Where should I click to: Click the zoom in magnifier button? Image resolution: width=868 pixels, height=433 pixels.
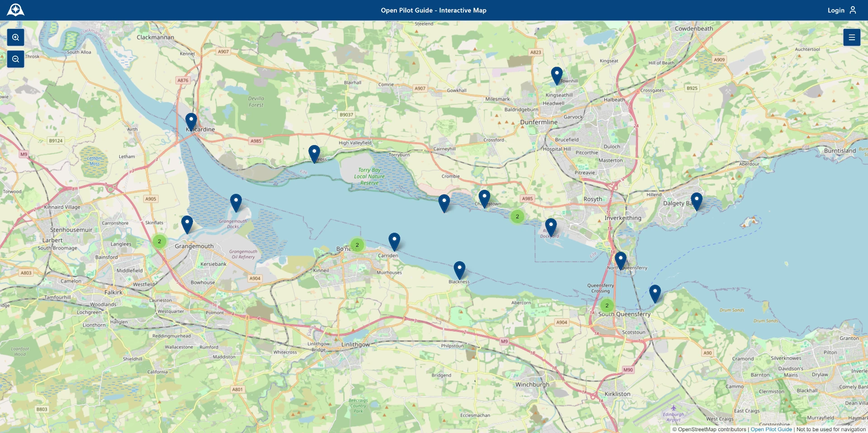[16, 38]
